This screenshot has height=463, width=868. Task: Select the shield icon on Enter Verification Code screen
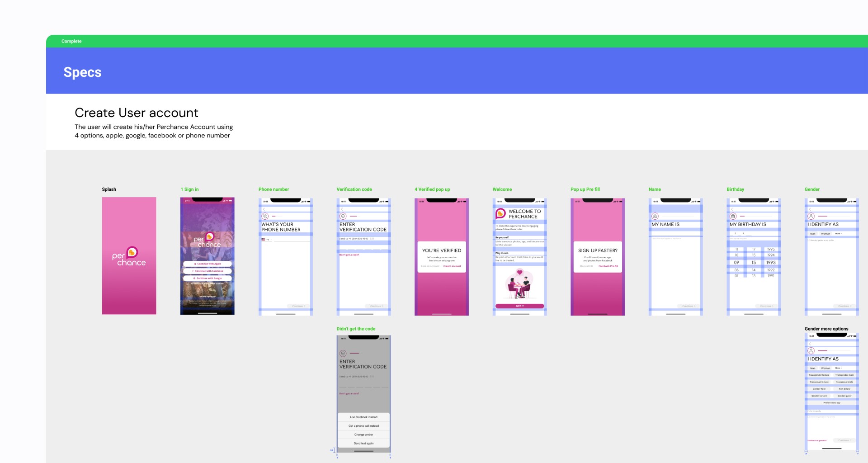coord(344,216)
